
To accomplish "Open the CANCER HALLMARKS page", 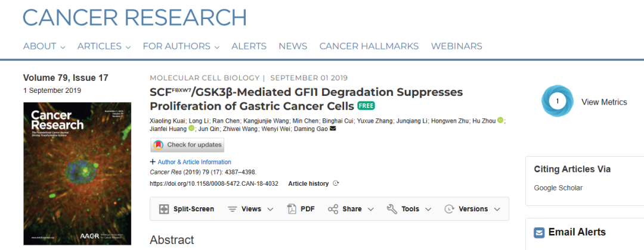I will tap(369, 46).
